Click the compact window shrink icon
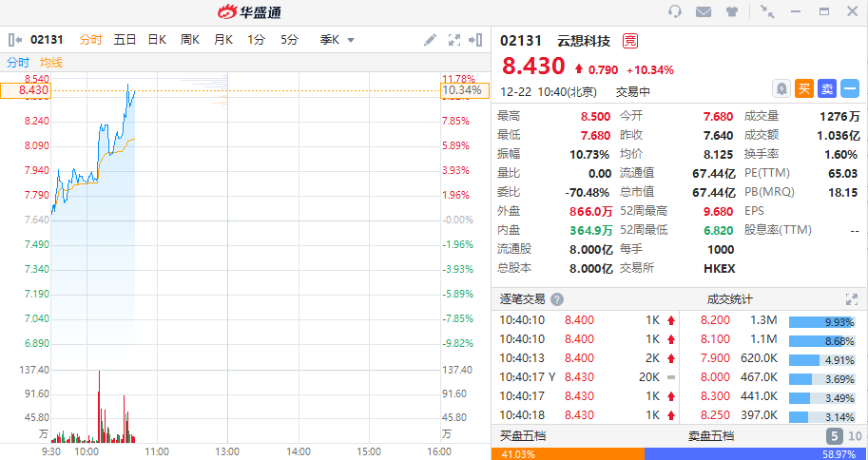The image size is (868, 460). click(x=767, y=11)
